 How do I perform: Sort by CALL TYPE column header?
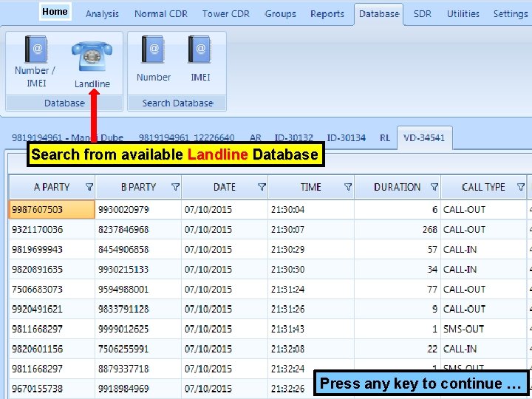pyautogui.click(x=483, y=187)
